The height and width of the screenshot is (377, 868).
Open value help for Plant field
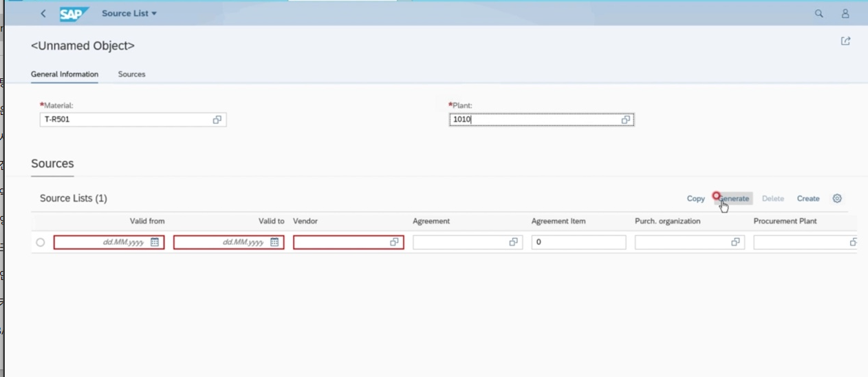coord(626,120)
